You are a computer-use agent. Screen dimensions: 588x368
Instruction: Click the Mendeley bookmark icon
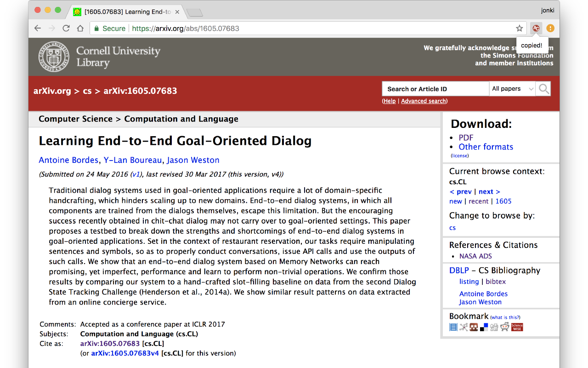click(474, 327)
